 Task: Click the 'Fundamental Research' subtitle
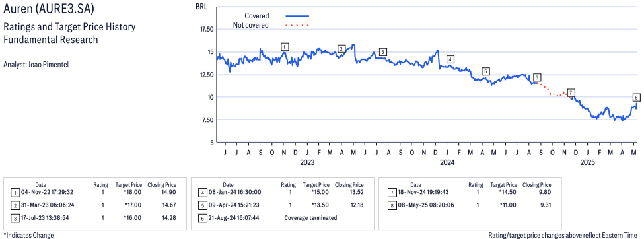click(50, 40)
